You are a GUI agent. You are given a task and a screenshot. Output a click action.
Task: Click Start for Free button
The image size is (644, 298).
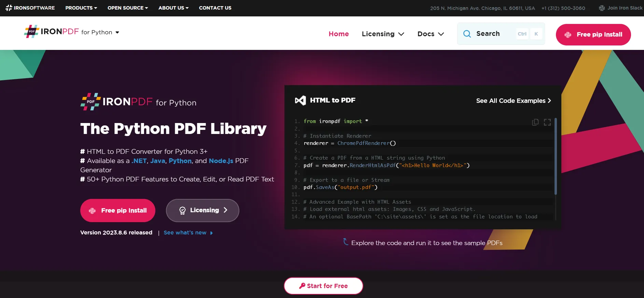(323, 286)
